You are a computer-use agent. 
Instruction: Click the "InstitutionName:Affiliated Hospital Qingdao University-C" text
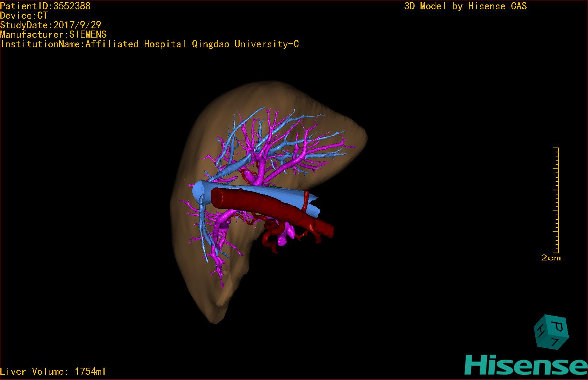pos(150,44)
